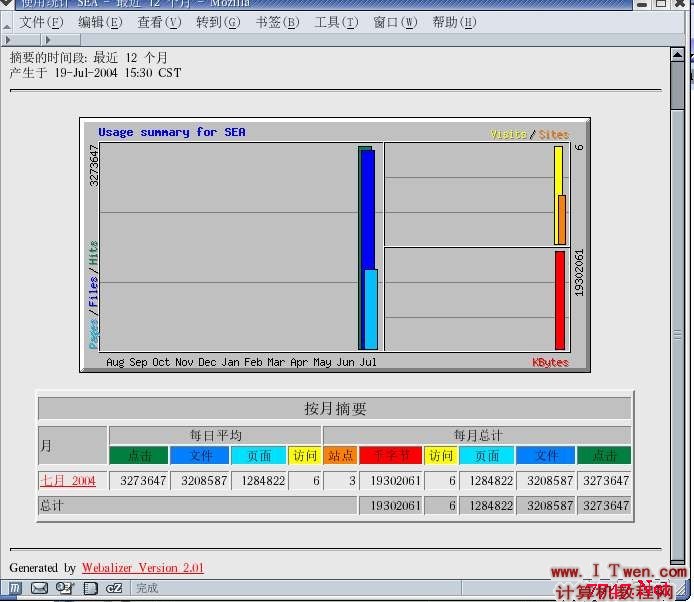Image resolution: width=694 pixels, height=602 pixels.
Task: Open the 窗口(W) menu
Action: pos(395,22)
